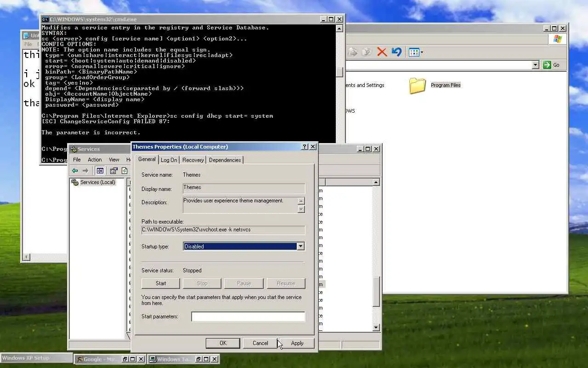Click the Cancel button
This screenshot has width=588, height=368.
click(260, 343)
